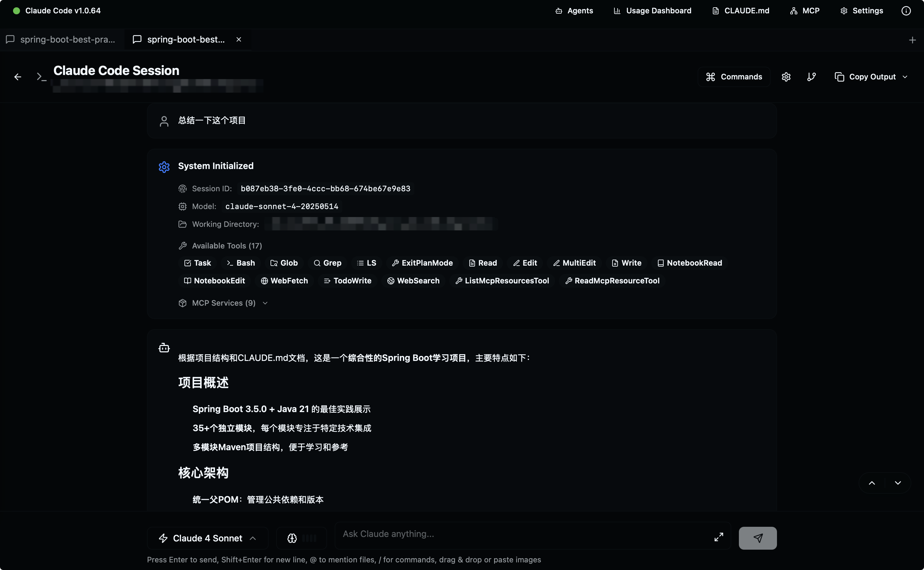The image size is (924, 570).
Task: Jump to bottom with down chevron
Action: (x=898, y=483)
